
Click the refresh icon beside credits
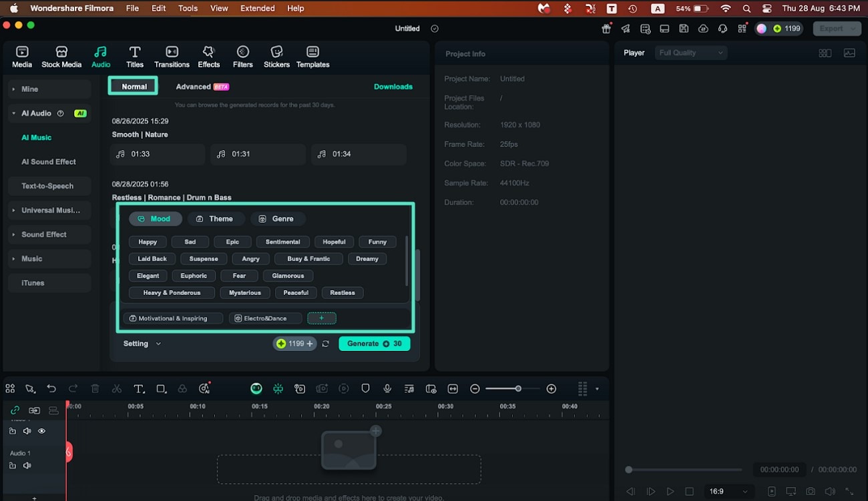(325, 344)
